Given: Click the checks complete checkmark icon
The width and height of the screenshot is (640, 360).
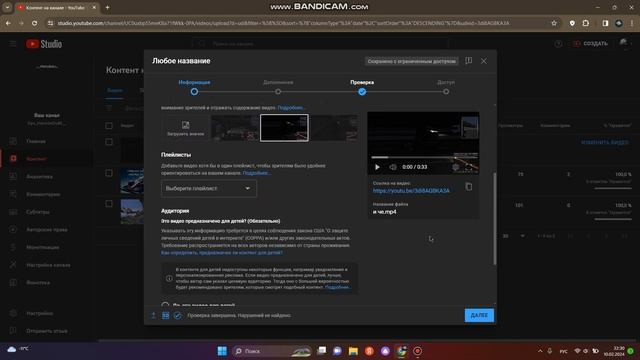Looking at the screenshot, I should 177,316.
